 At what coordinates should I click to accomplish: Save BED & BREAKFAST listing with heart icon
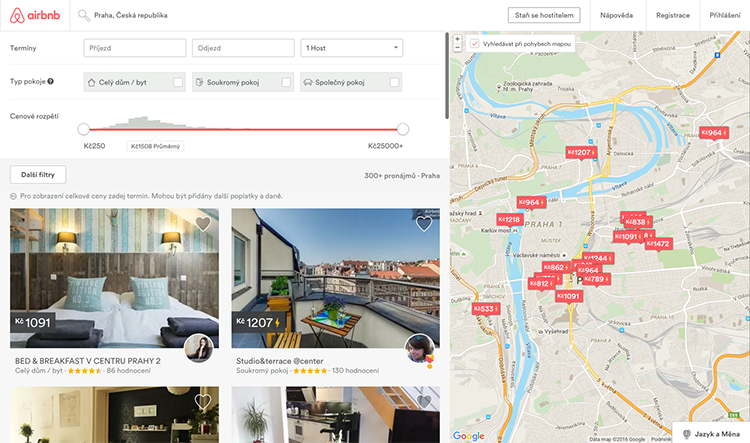203,224
